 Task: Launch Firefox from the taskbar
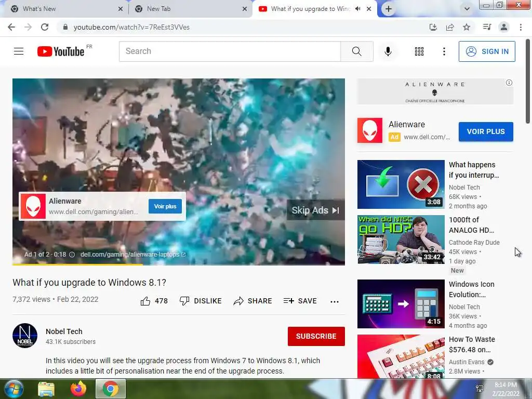coord(78,389)
